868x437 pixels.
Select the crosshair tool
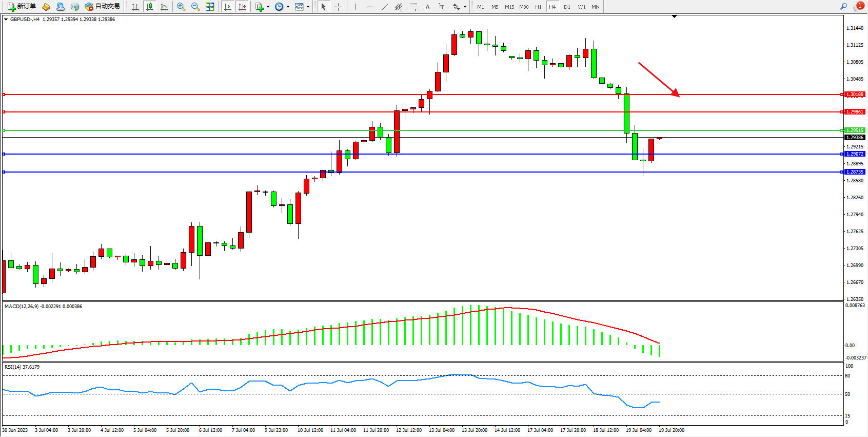coord(339,7)
